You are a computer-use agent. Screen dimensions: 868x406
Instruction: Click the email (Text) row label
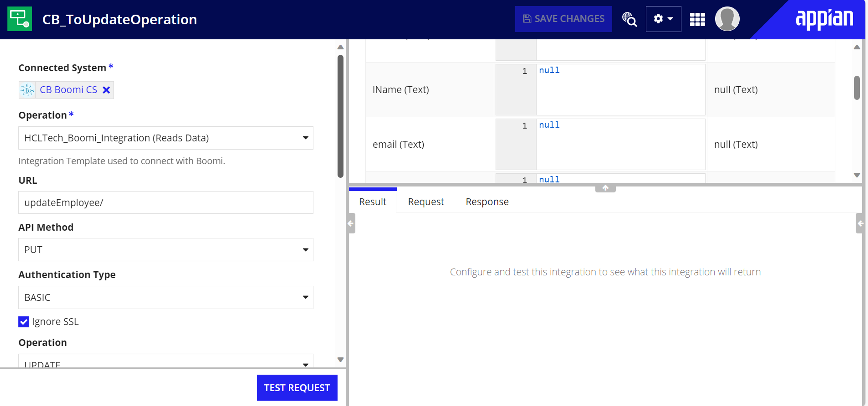(398, 144)
